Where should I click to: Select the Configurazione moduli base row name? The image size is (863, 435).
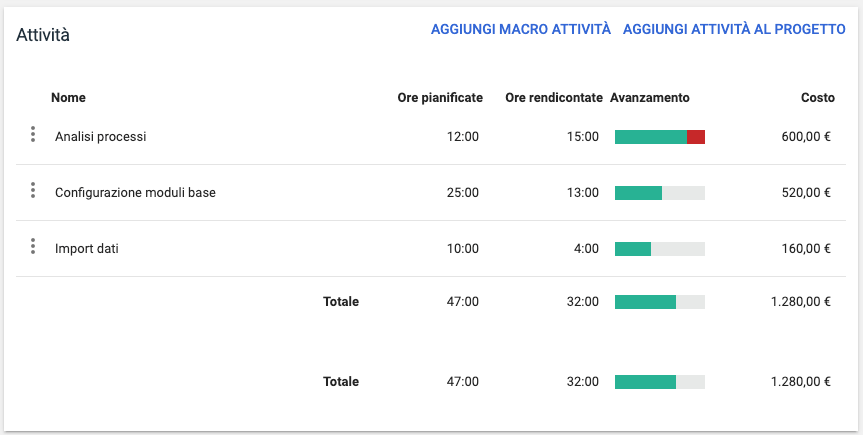pos(135,193)
